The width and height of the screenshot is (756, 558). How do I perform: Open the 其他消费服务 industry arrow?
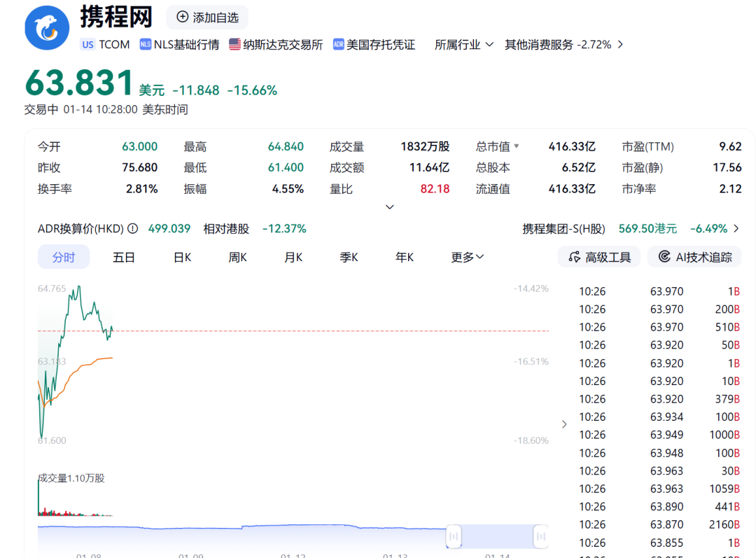(x=620, y=44)
